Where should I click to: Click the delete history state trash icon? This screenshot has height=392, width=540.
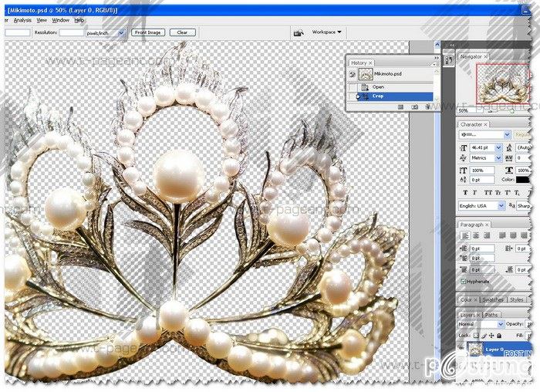coord(427,107)
